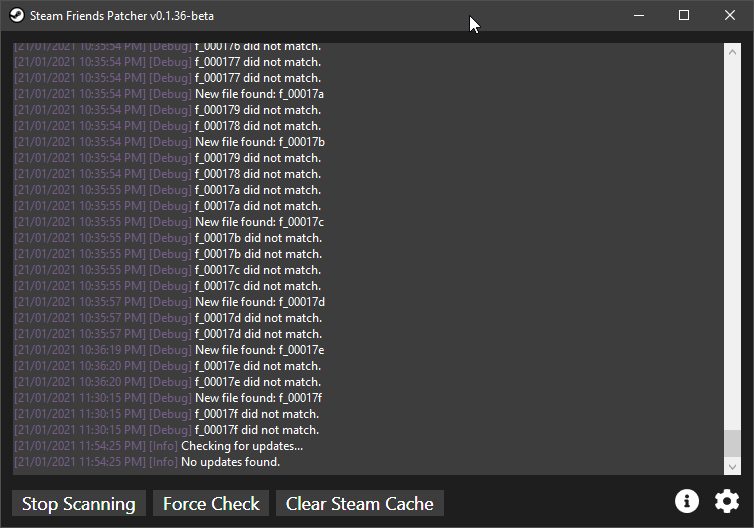
Task: Click the log scrollbar down arrow
Action: [732, 466]
